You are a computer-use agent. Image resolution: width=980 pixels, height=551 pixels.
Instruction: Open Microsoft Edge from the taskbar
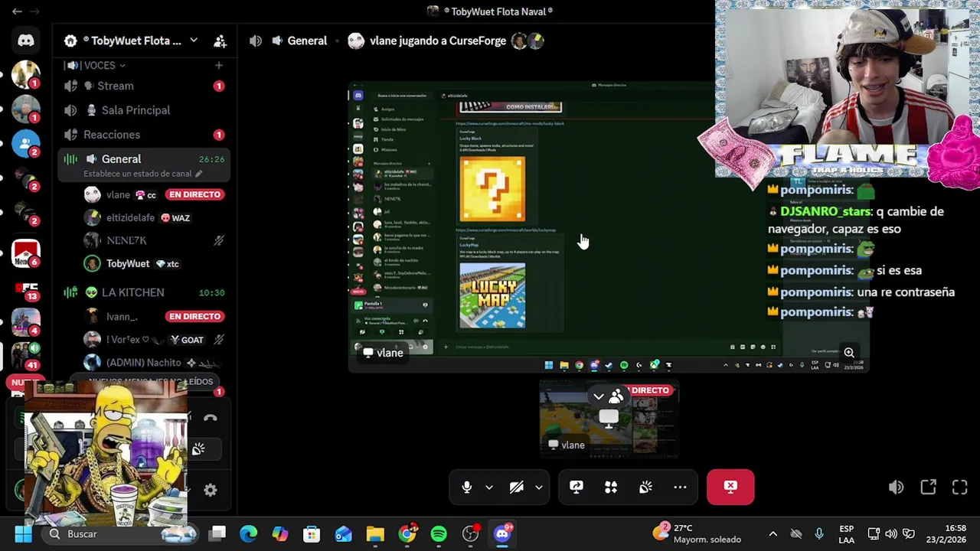click(x=249, y=533)
